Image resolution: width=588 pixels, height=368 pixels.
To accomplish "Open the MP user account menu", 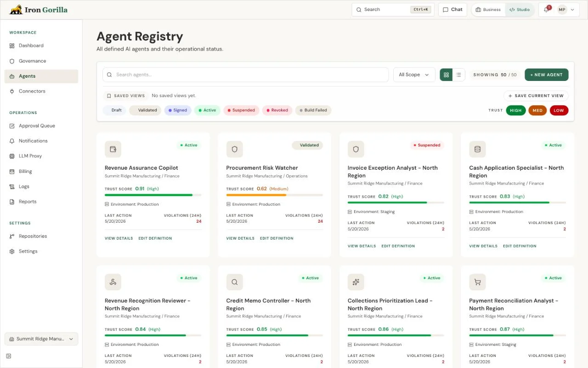I will [x=566, y=10].
